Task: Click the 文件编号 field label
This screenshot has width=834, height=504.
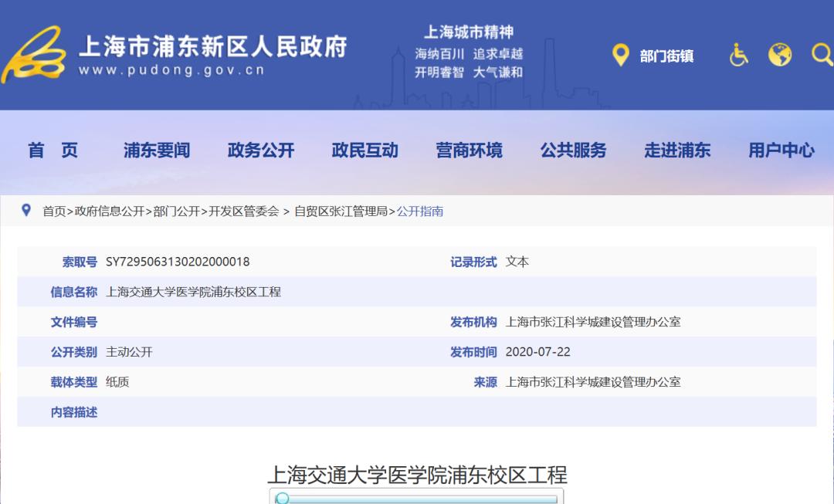Action: click(74, 322)
